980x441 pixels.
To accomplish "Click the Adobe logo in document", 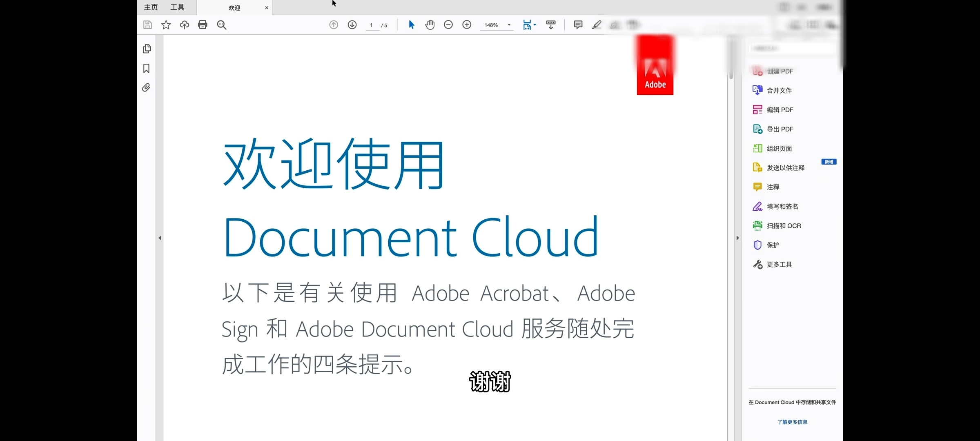I will coord(655,65).
